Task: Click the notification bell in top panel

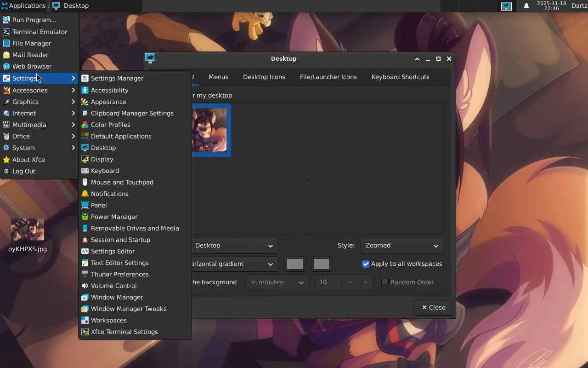Action: (526, 6)
